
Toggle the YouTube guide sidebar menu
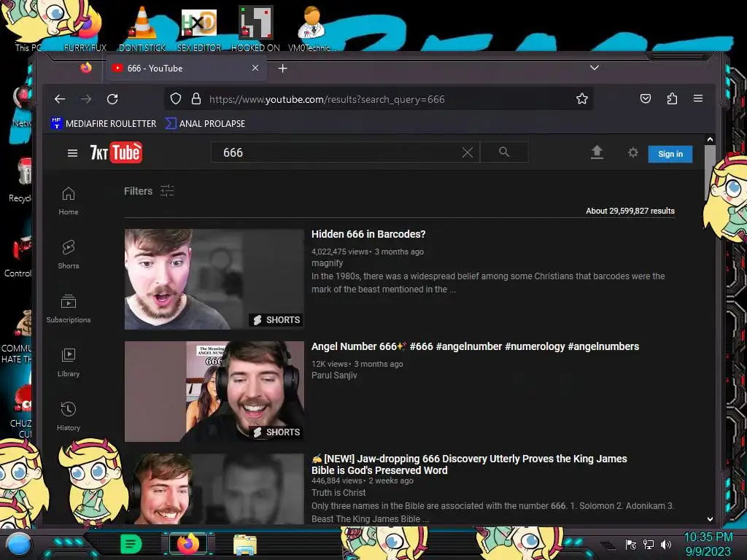pos(72,153)
